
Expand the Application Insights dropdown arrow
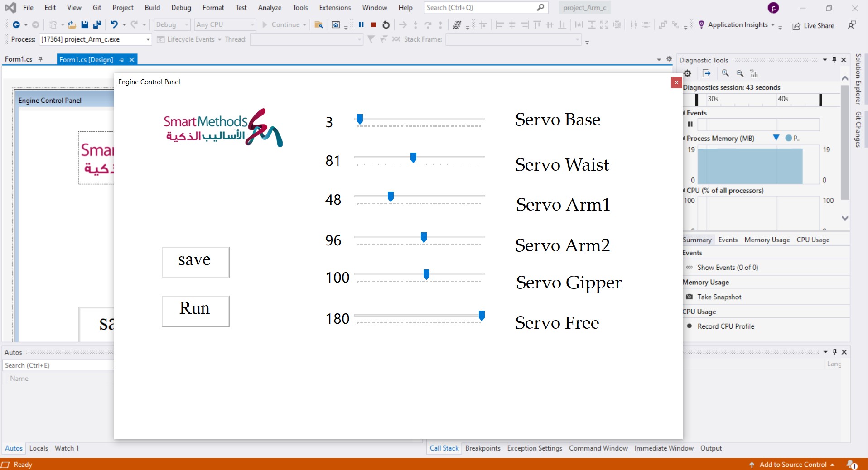(773, 25)
